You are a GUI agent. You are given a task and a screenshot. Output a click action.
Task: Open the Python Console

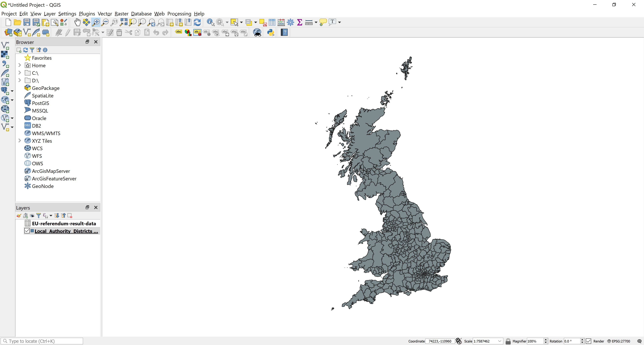tap(271, 33)
